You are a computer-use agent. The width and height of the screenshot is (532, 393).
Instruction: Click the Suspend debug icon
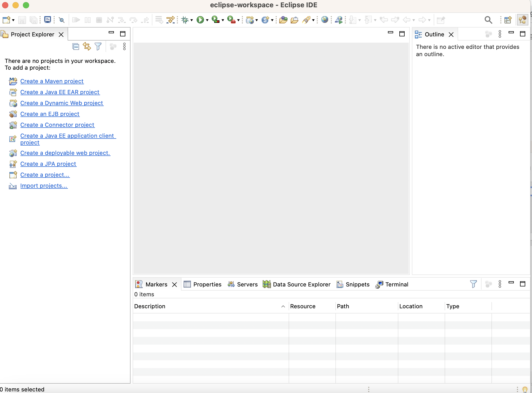pyautogui.click(x=88, y=20)
